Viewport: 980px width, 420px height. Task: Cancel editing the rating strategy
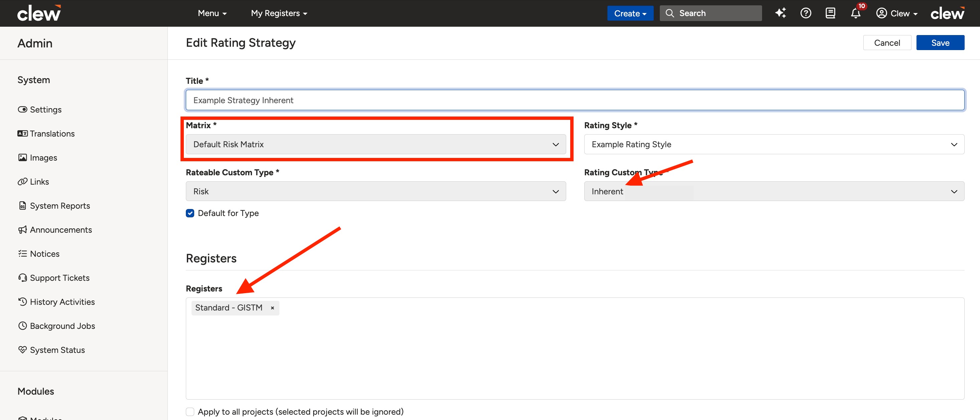[887, 43]
